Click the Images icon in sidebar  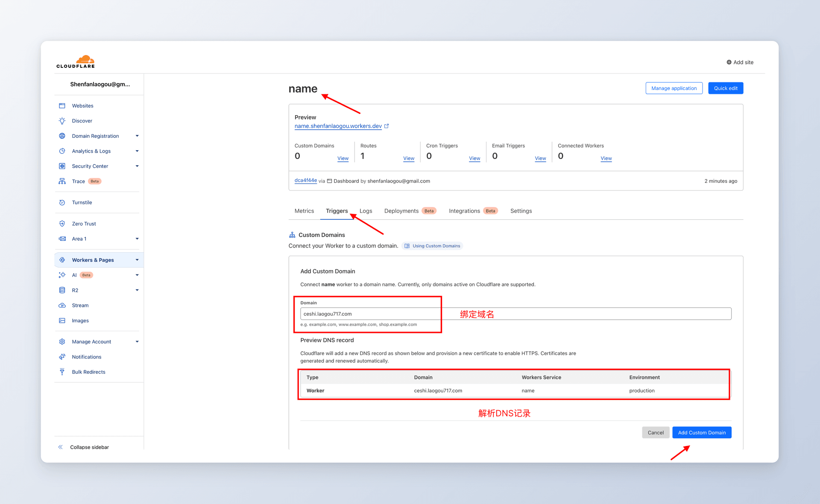click(x=62, y=320)
